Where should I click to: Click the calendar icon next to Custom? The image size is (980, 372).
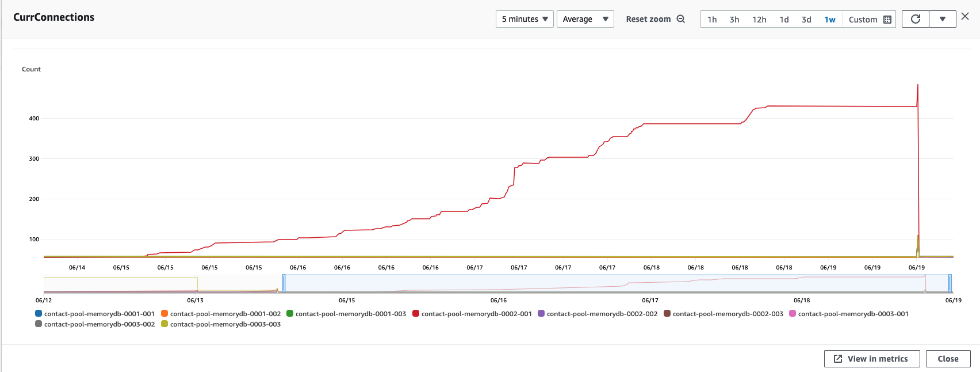pyautogui.click(x=887, y=20)
